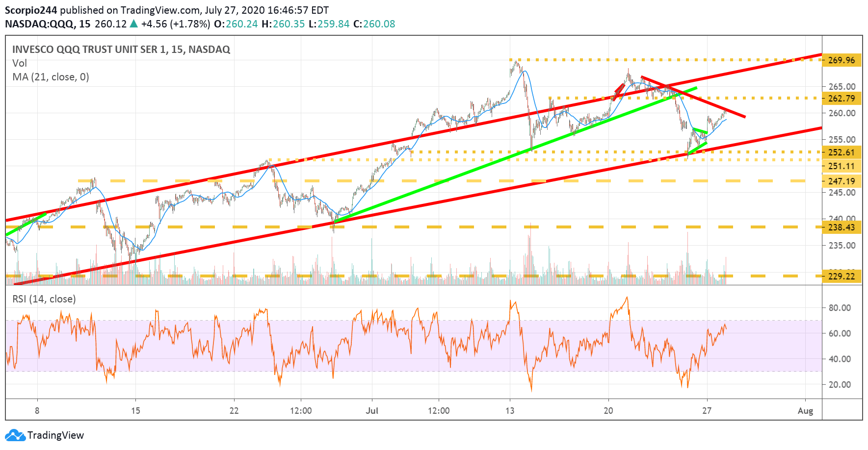The image size is (868, 450).
Task: Click the INVESCO QQQ TRUST chart title
Action: click(x=121, y=50)
